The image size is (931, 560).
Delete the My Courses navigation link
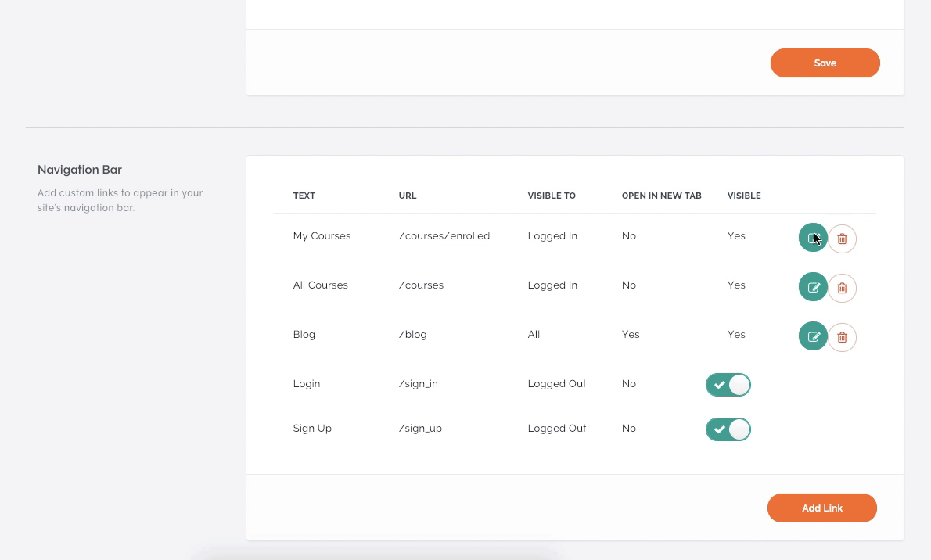pyautogui.click(x=842, y=239)
